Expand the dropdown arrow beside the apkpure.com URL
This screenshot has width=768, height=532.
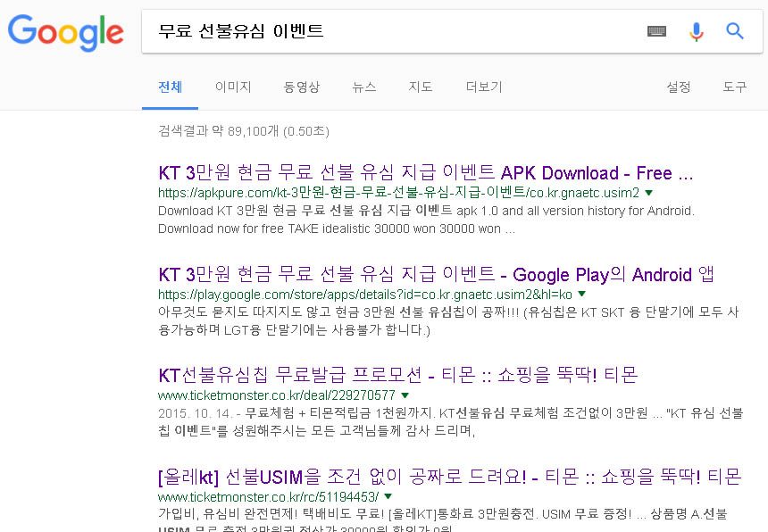pos(649,193)
